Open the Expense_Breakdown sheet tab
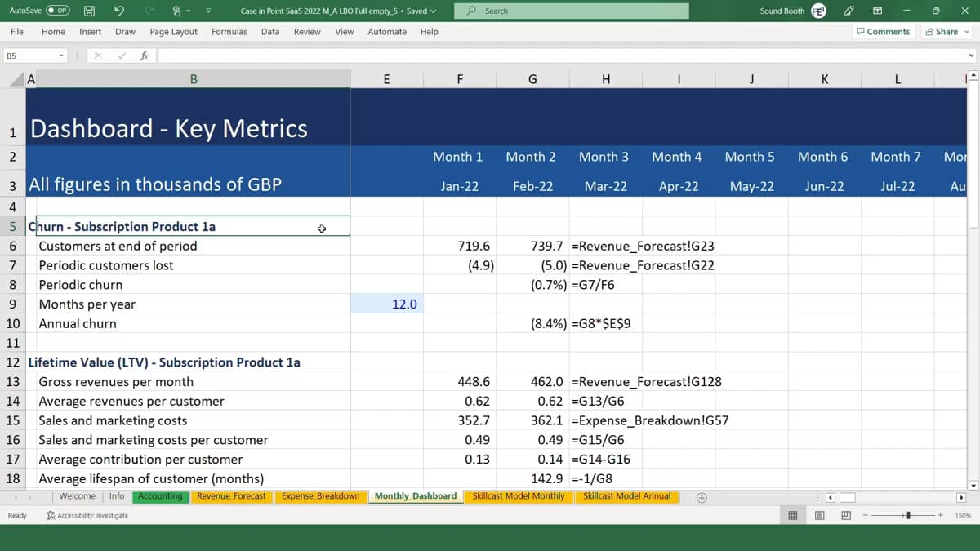Image resolution: width=980 pixels, height=551 pixels. [x=320, y=496]
